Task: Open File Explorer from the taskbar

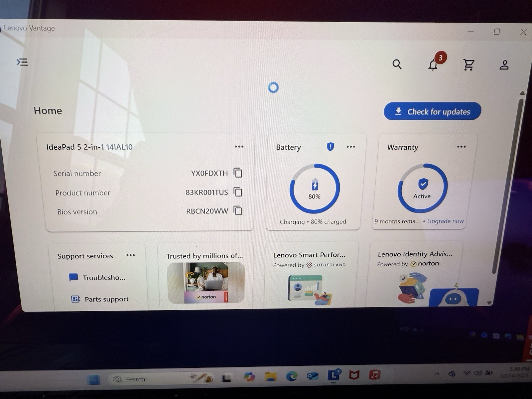Action: tap(271, 376)
